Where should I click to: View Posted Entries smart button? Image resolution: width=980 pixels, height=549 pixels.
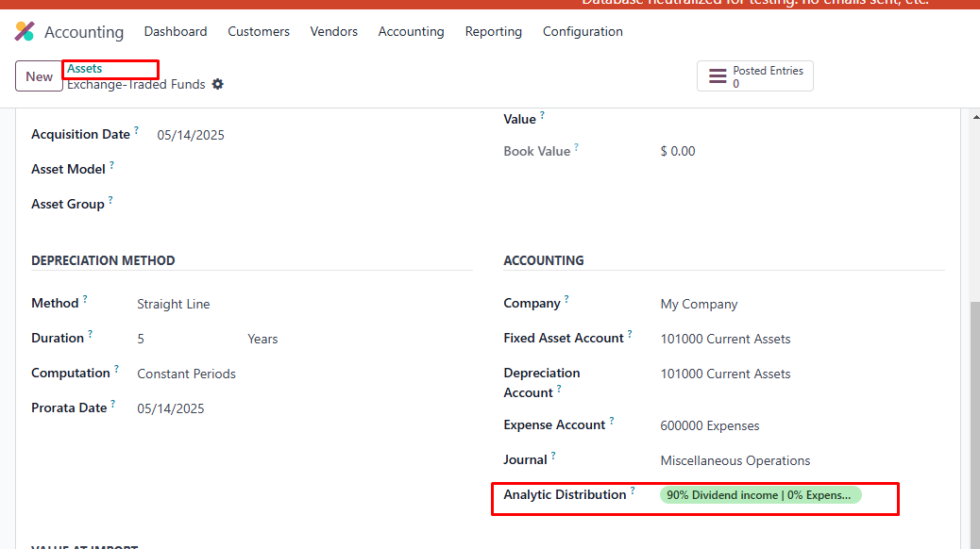[755, 76]
